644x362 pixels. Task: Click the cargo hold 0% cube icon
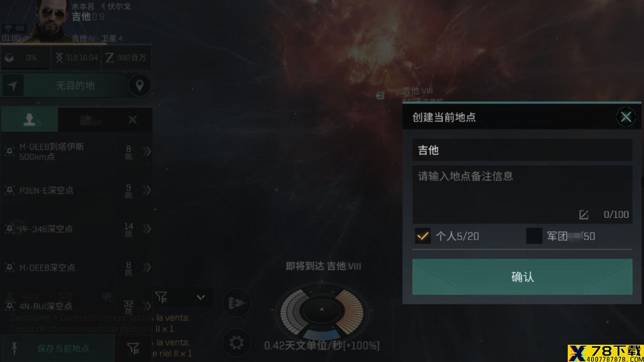(x=9, y=58)
